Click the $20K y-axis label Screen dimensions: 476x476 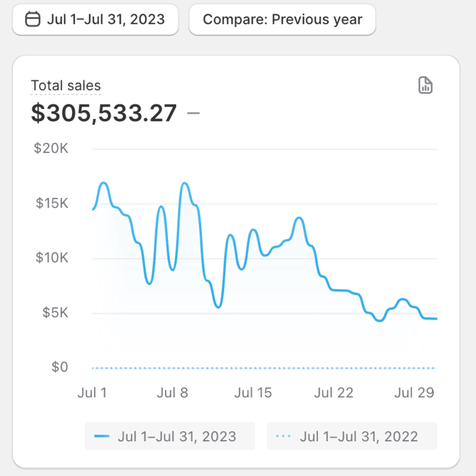[x=51, y=149]
